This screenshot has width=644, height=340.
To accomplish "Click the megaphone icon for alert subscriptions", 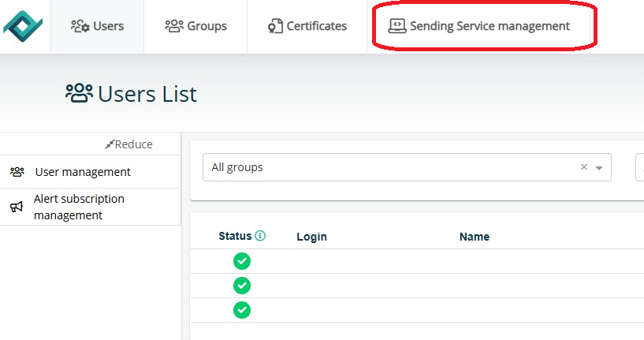I will (17, 207).
